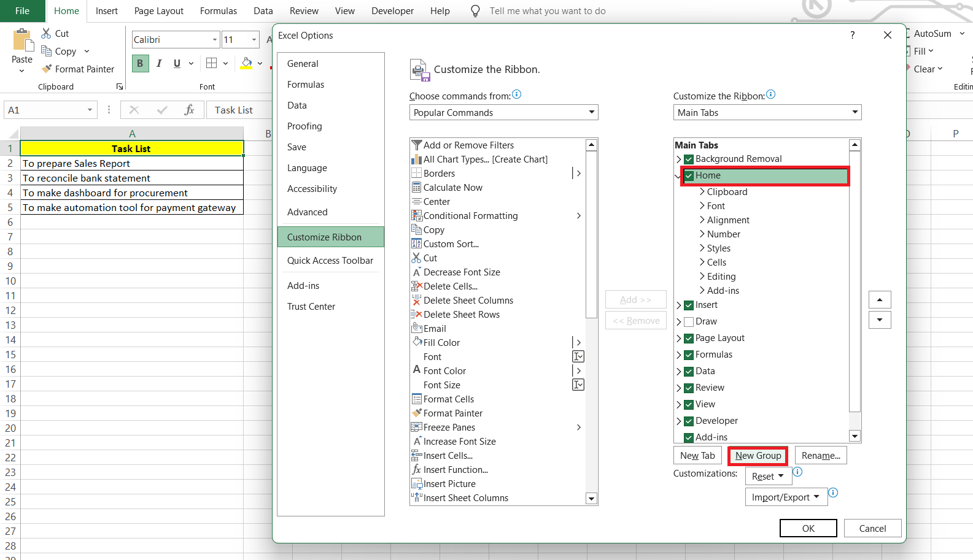Open the Proofing options category
Screen dimensions: 973x560
331,126
